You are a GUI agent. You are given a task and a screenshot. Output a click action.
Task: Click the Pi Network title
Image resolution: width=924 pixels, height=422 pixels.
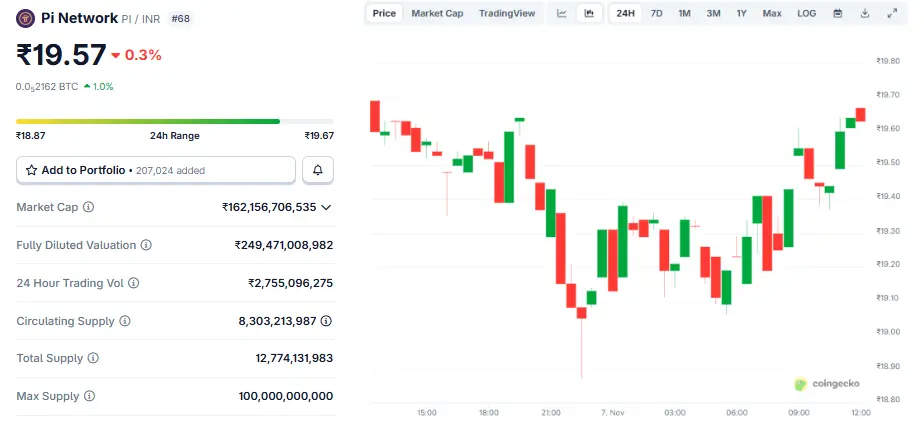click(x=80, y=18)
